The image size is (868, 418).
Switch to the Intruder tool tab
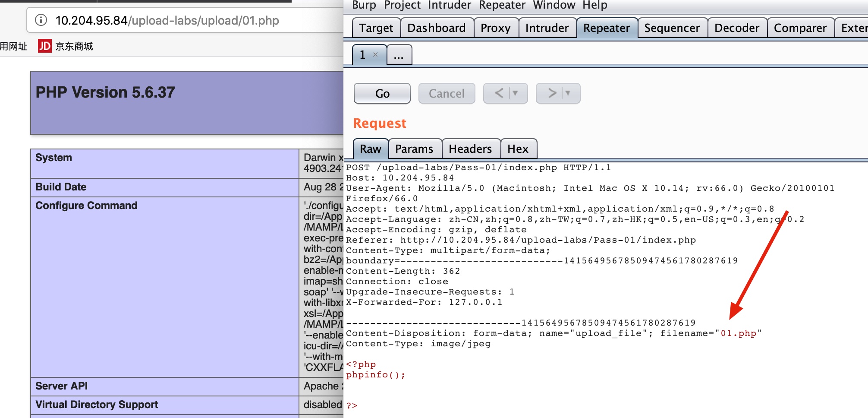(547, 28)
